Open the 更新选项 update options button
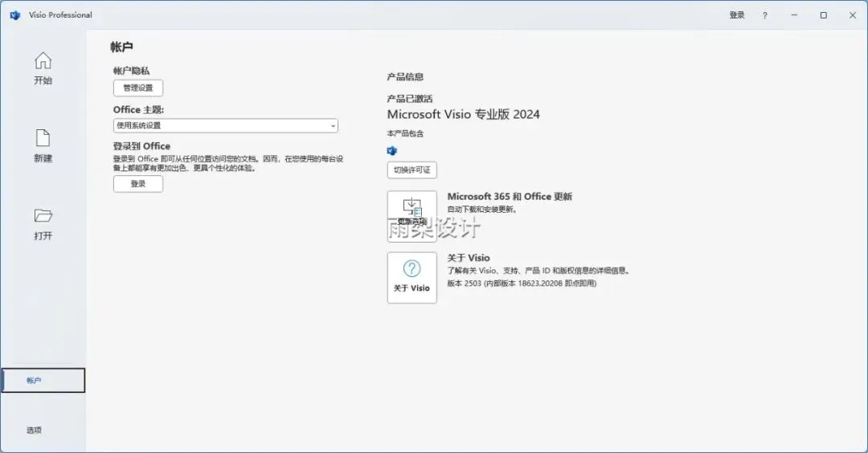 pyautogui.click(x=411, y=216)
